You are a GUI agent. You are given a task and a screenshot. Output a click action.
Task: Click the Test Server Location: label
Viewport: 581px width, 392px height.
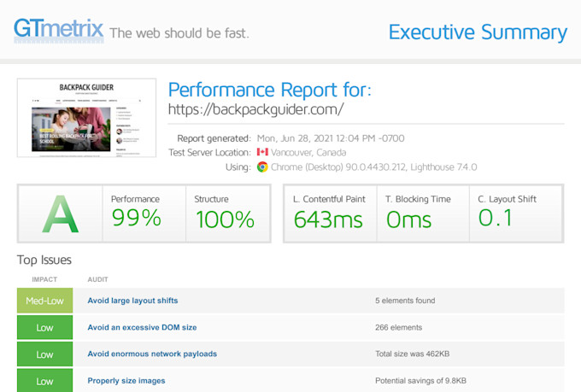(209, 152)
